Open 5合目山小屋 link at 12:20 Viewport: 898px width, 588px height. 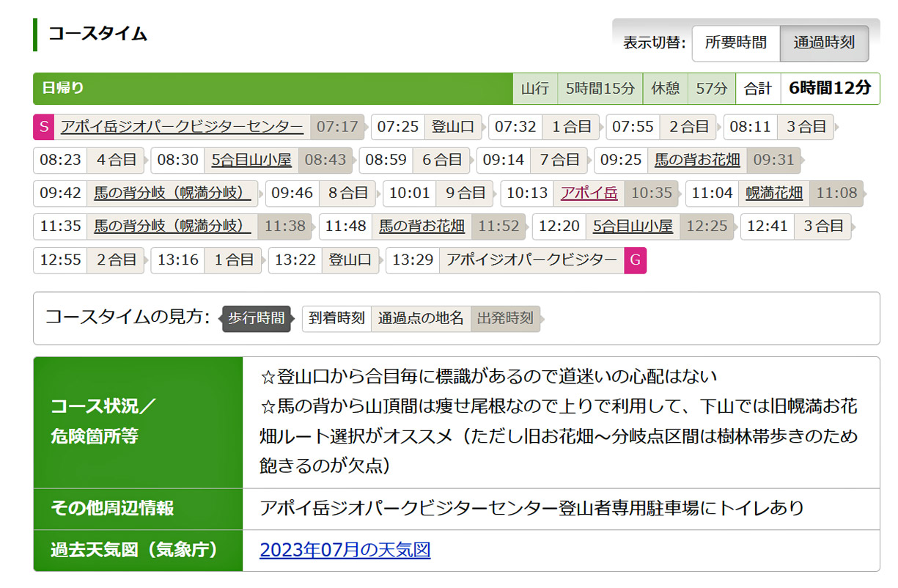(x=633, y=227)
